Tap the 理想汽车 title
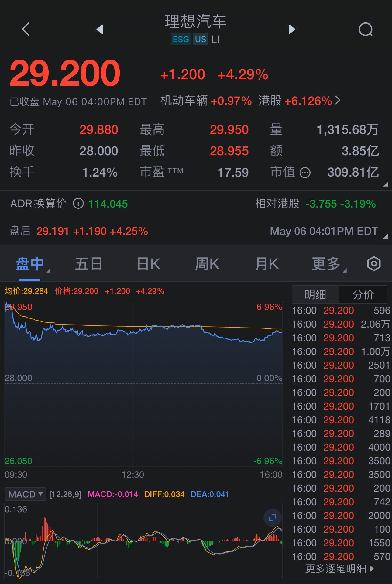The width and height of the screenshot is (392, 584). click(x=195, y=22)
